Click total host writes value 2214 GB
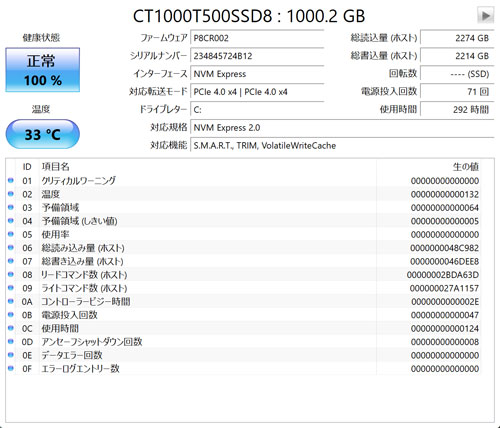The height and width of the screenshot is (428, 500). [x=457, y=56]
